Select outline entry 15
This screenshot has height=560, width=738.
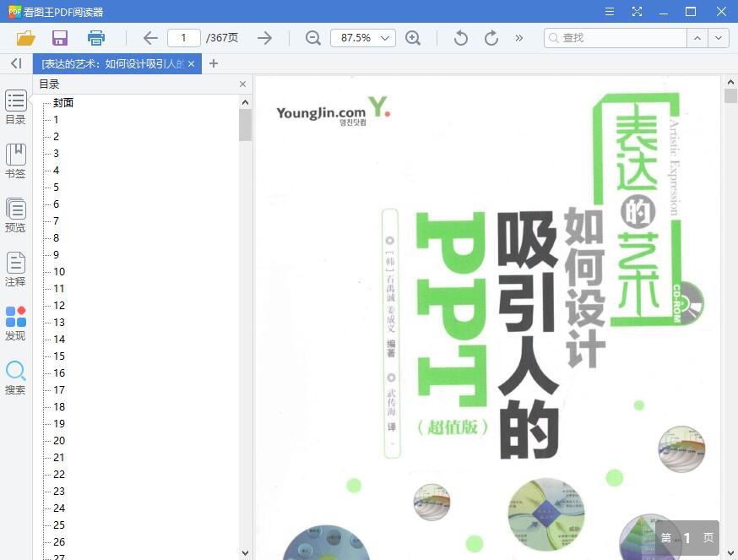click(59, 356)
